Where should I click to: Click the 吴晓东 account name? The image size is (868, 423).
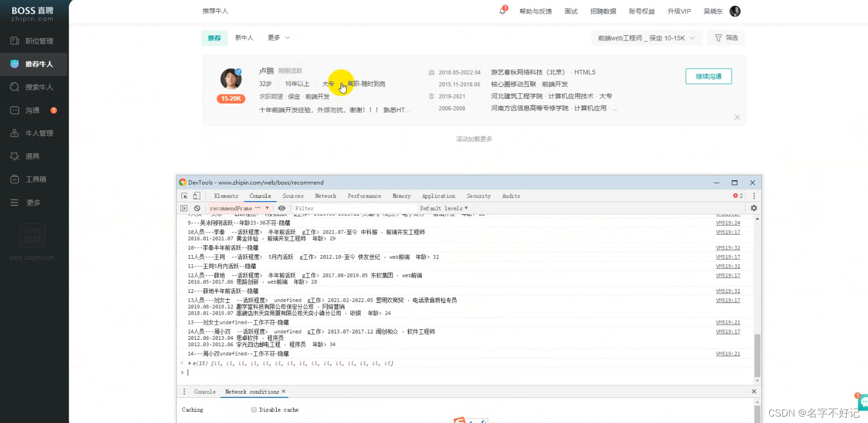[x=713, y=11]
